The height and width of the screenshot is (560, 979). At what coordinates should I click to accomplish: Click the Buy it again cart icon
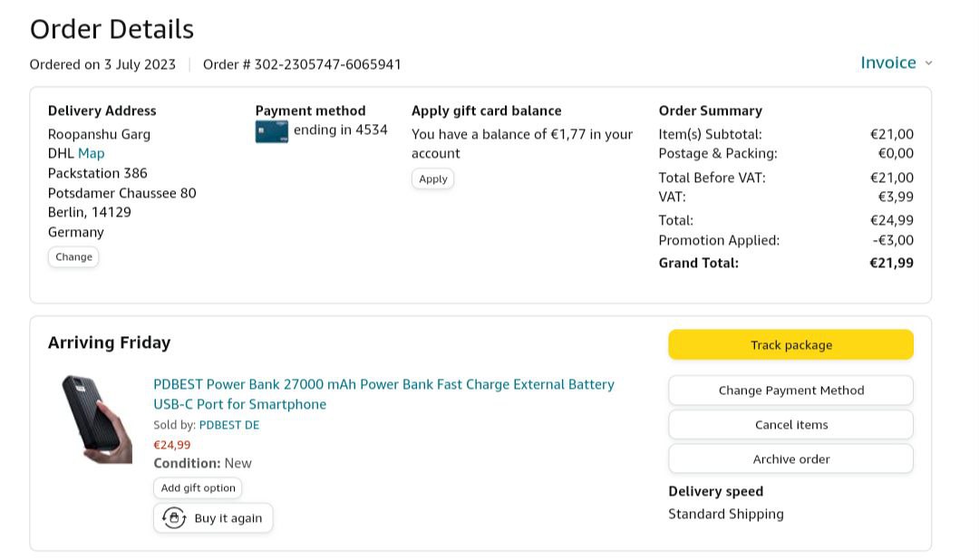point(174,518)
